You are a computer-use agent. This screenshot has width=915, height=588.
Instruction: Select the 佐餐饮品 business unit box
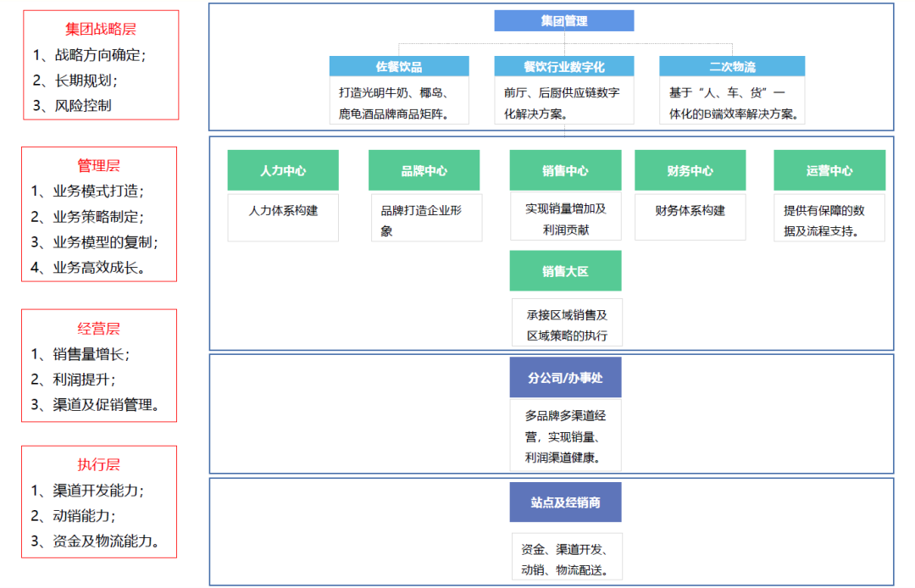click(x=397, y=65)
